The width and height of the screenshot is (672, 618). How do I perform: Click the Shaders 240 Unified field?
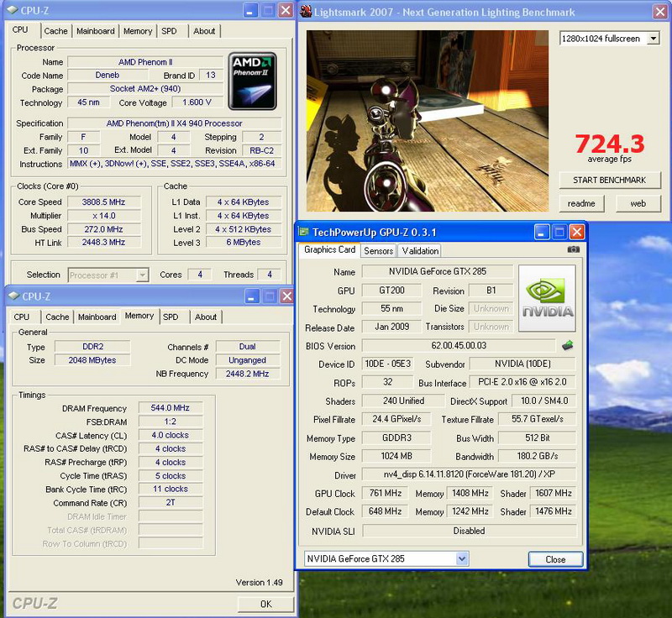(403, 401)
